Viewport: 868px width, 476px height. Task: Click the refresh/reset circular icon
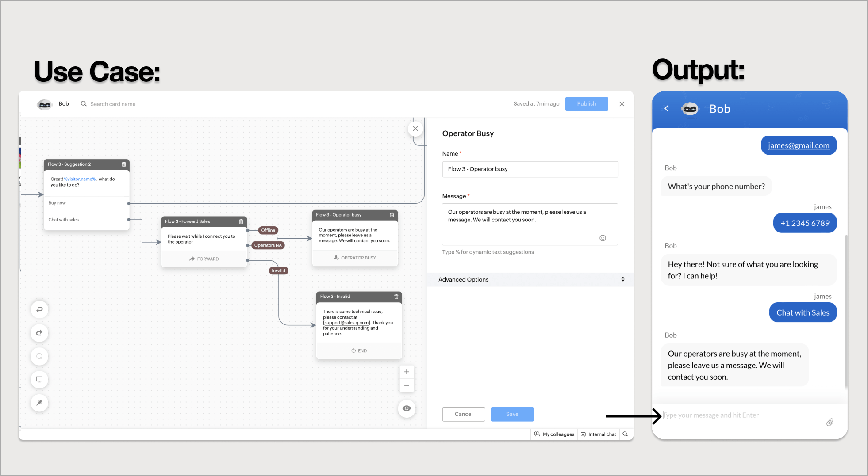pos(39,356)
